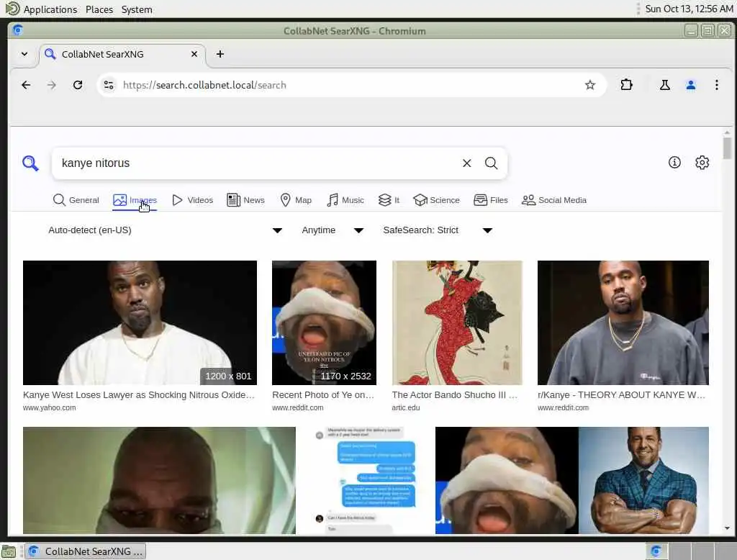Expand the SafeSearch Strict dropdown
The height and width of the screenshot is (560, 737).
click(x=438, y=230)
